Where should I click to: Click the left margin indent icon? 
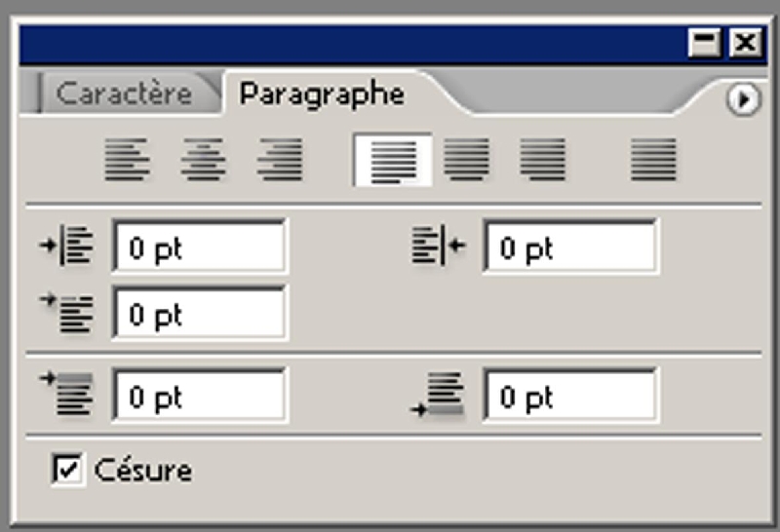pyautogui.click(x=66, y=246)
